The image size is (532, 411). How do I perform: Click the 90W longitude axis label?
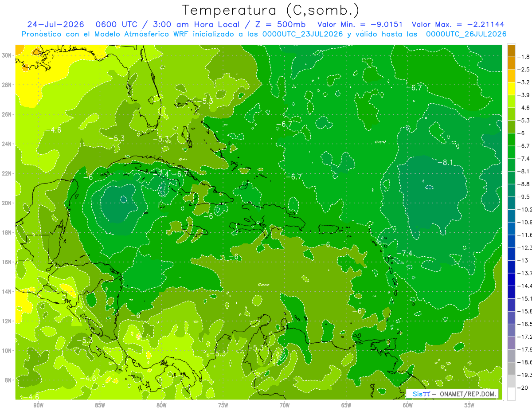pyautogui.click(x=38, y=405)
